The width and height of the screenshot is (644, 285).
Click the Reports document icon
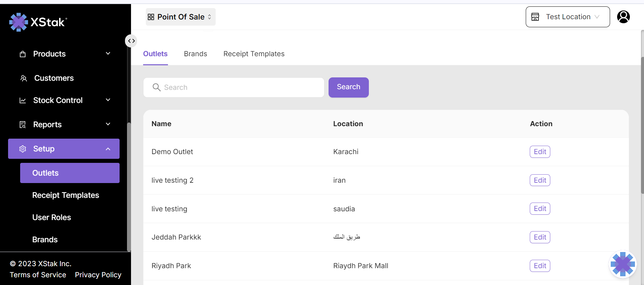point(23,125)
